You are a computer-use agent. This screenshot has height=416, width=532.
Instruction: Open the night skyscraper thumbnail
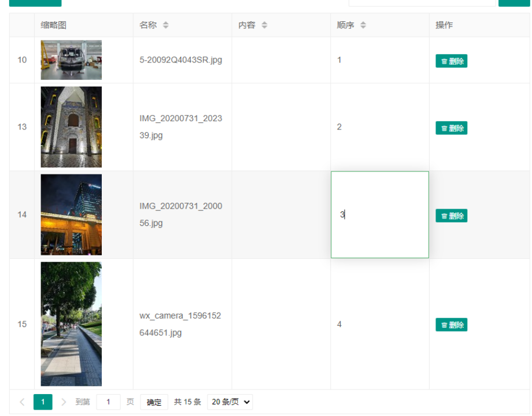click(71, 215)
